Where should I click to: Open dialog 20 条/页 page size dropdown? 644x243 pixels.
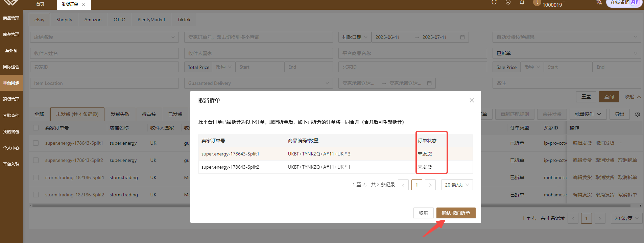tap(457, 185)
